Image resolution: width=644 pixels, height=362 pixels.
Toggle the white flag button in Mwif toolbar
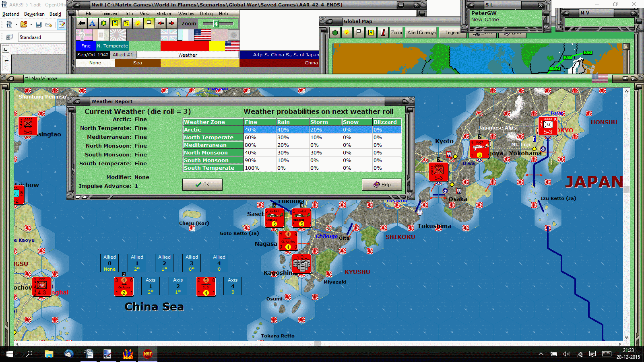click(149, 23)
